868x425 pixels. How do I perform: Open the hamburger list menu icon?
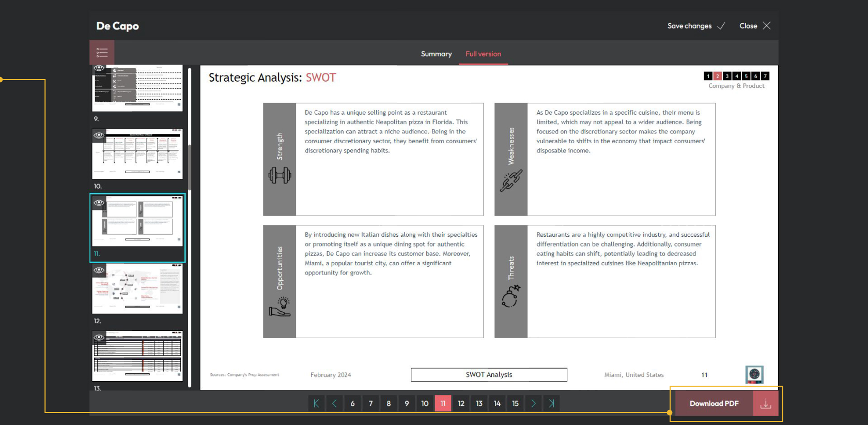click(x=102, y=53)
